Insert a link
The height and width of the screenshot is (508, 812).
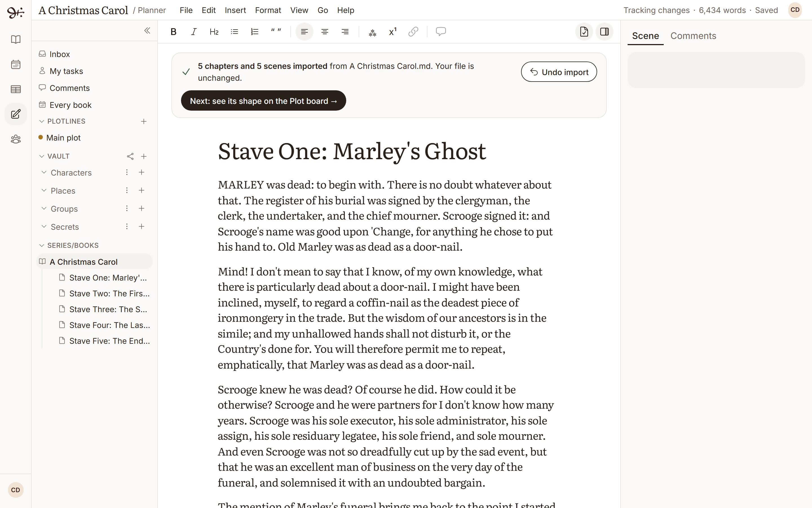click(413, 32)
